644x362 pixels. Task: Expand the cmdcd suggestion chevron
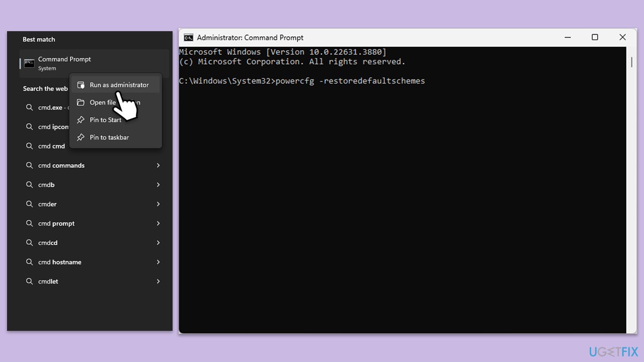tap(158, 243)
